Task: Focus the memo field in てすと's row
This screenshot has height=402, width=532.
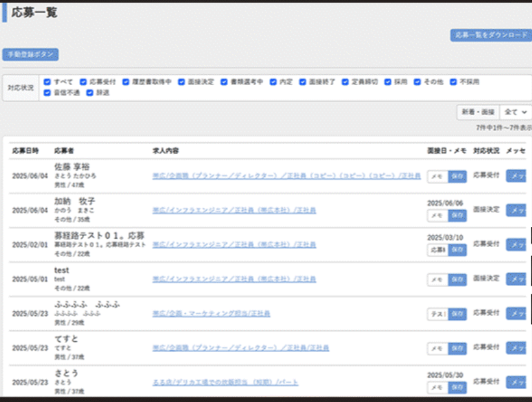Action: [438, 348]
